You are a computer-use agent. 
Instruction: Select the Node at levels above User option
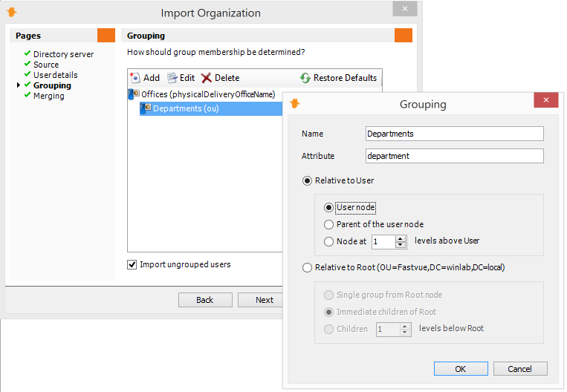[x=328, y=241]
